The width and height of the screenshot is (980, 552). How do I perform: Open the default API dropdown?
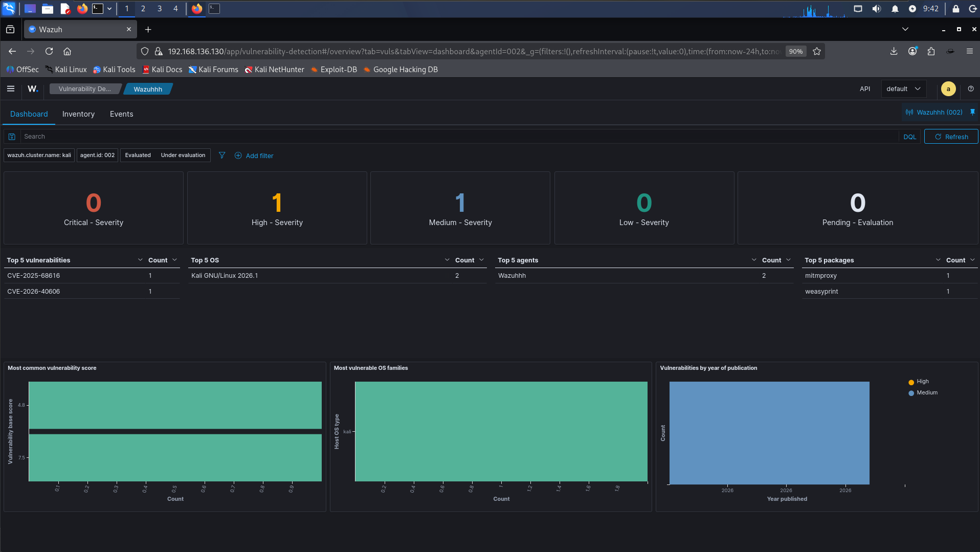903,89
